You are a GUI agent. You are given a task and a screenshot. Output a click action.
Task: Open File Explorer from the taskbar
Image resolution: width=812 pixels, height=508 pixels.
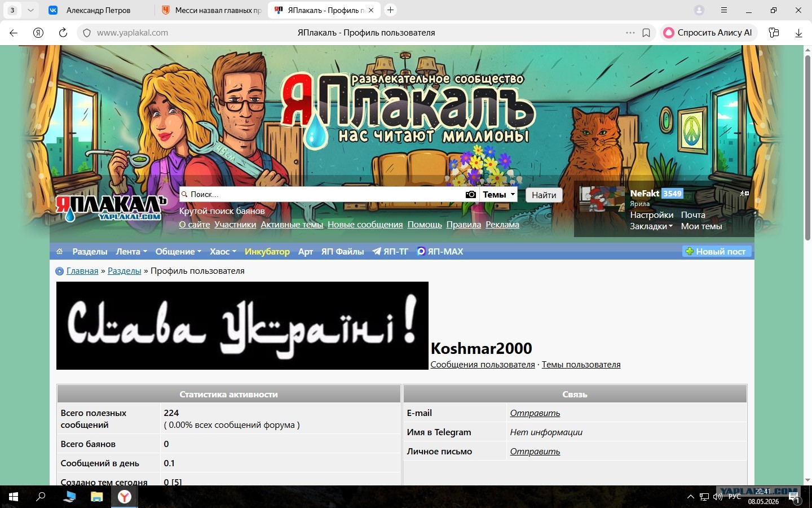coord(97,497)
